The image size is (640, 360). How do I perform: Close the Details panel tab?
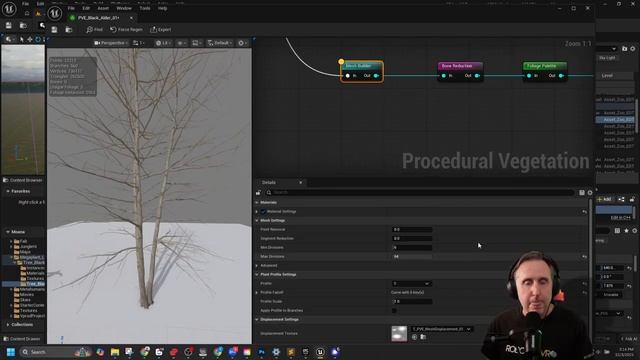click(300, 182)
